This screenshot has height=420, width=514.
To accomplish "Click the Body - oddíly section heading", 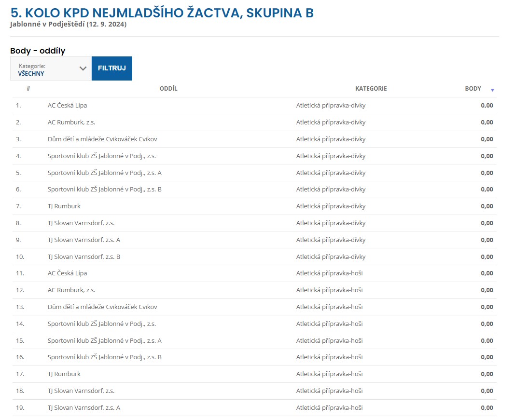I will (x=38, y=51).
